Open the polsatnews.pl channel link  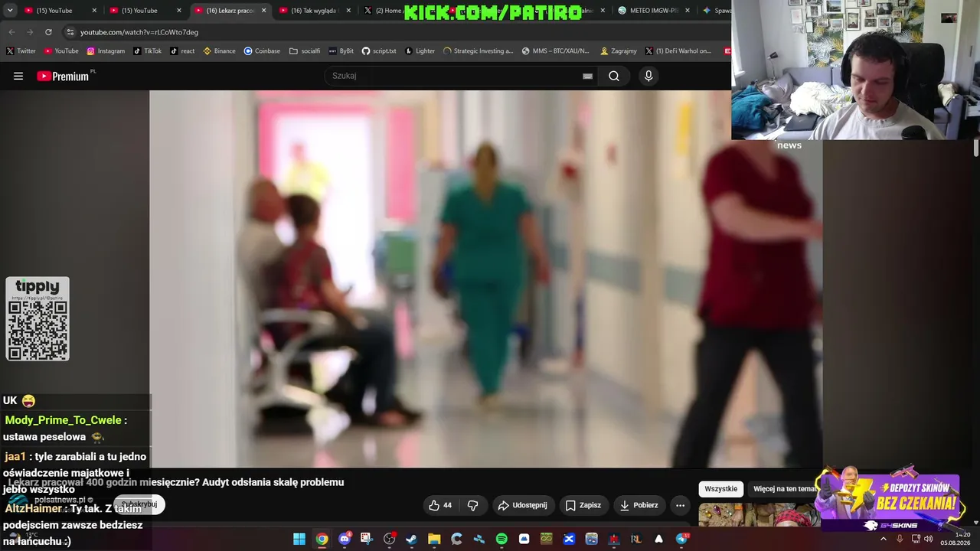(x=60, y=500)
